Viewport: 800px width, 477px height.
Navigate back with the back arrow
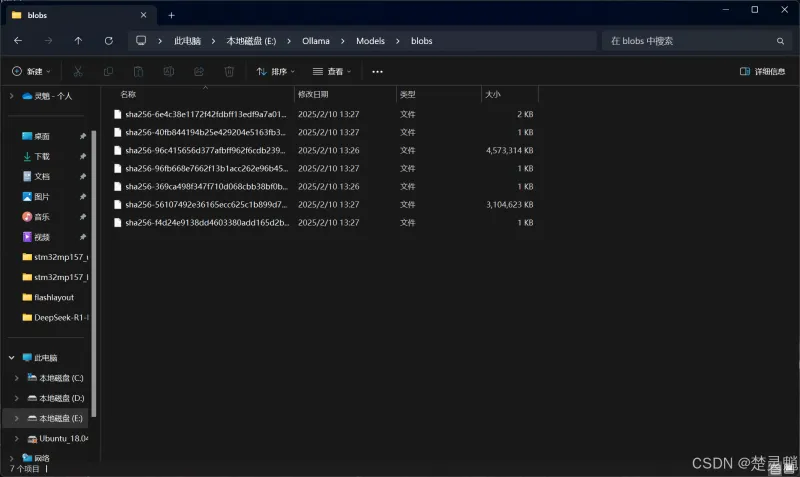point(18,40)
